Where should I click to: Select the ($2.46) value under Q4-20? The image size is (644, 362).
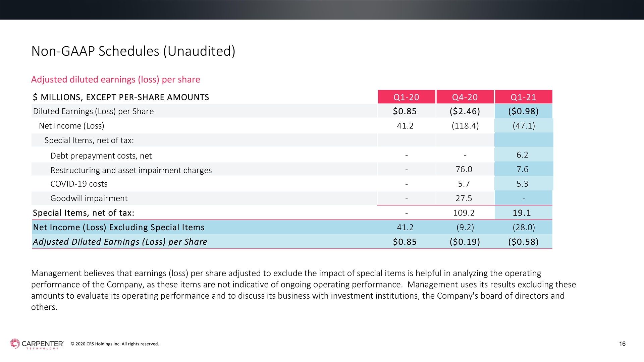(465, 111)
